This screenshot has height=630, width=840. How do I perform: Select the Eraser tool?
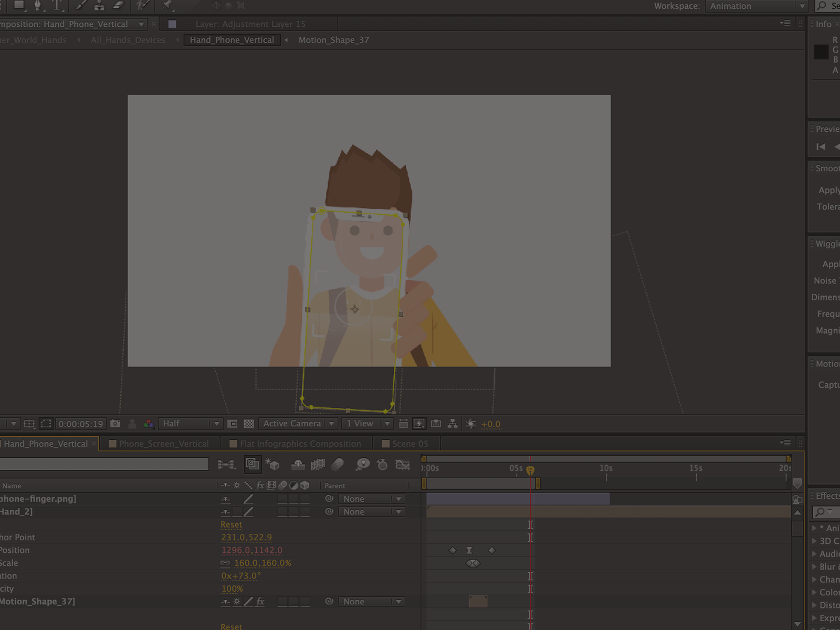(x=119, y=5)
